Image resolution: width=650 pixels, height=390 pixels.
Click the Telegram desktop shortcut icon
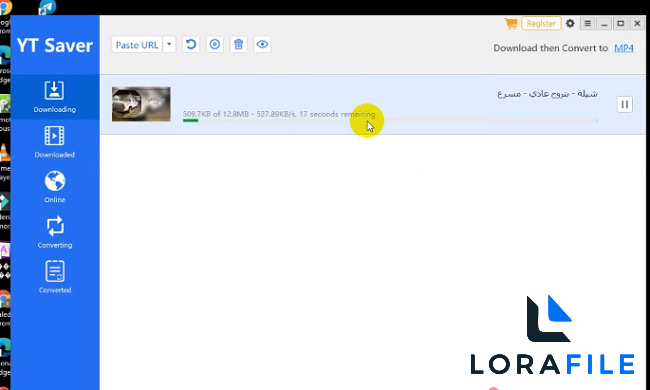coord(47,7)
